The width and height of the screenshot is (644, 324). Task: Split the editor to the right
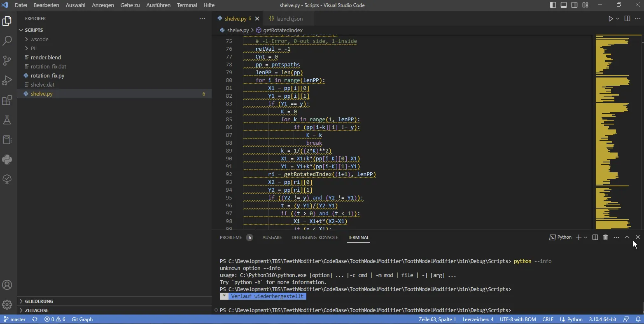click(627, 19)
